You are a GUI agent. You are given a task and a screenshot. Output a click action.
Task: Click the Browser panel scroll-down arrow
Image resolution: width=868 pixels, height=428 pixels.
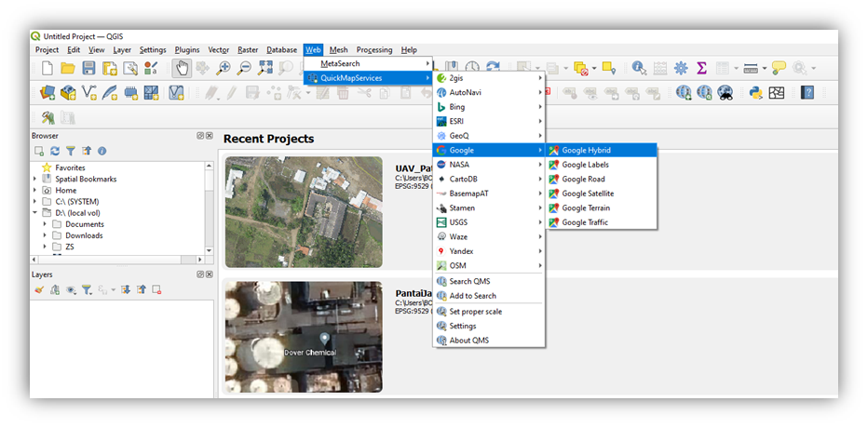coord(209,250)
